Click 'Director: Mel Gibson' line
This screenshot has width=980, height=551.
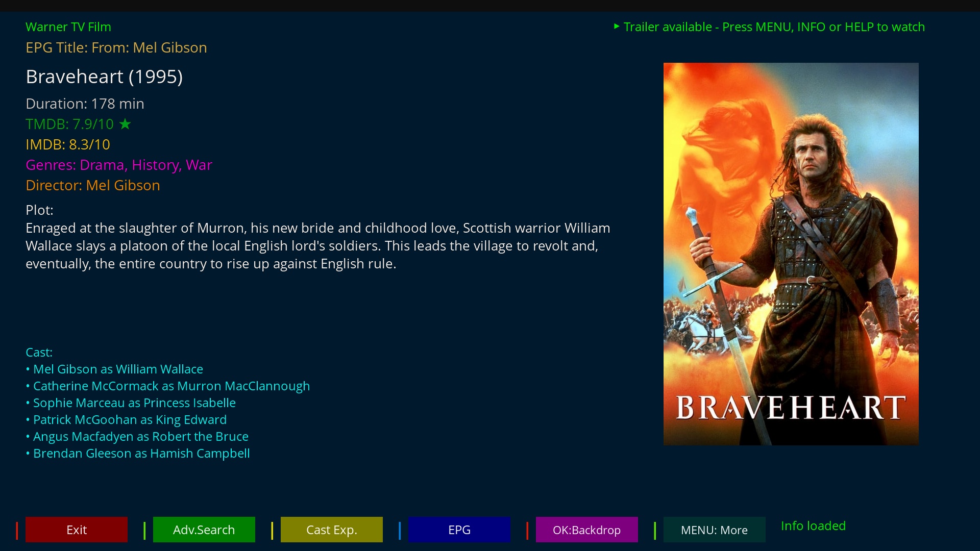pyautogui.click(x=93, y=185)
